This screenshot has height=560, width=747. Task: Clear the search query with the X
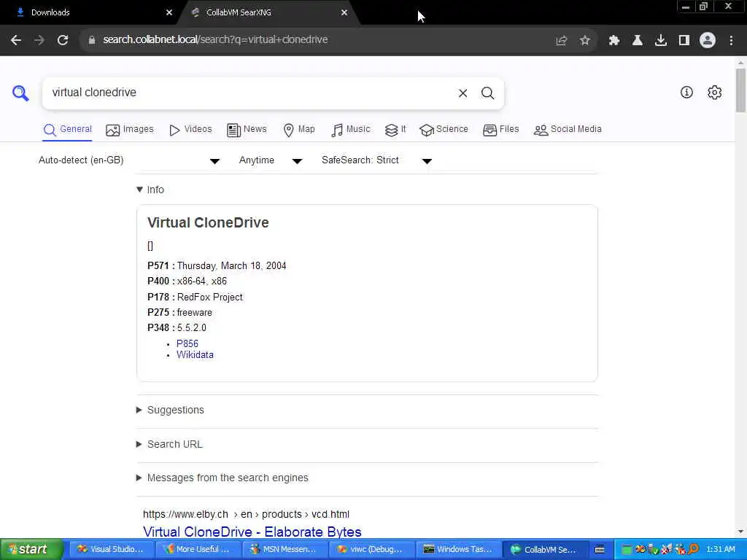pos(462,93)
